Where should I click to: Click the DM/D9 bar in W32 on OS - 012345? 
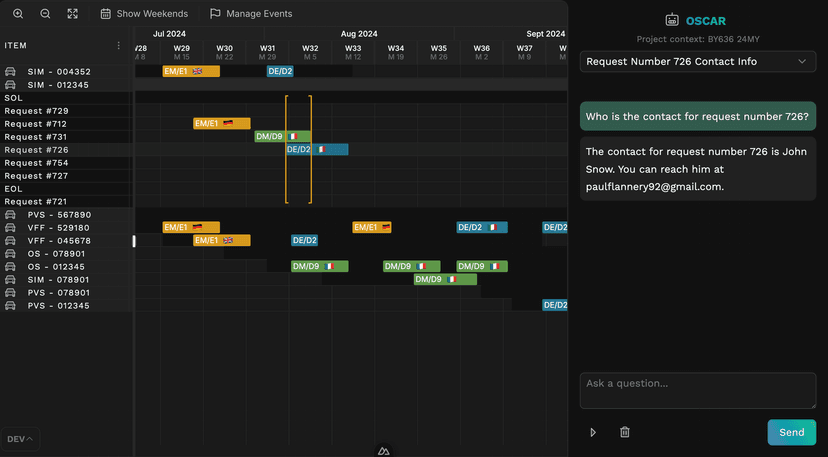319,266
